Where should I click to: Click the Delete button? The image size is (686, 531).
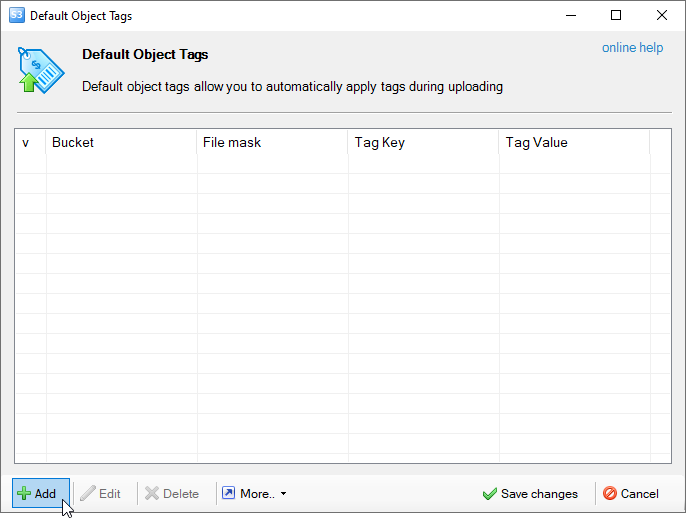172,493
